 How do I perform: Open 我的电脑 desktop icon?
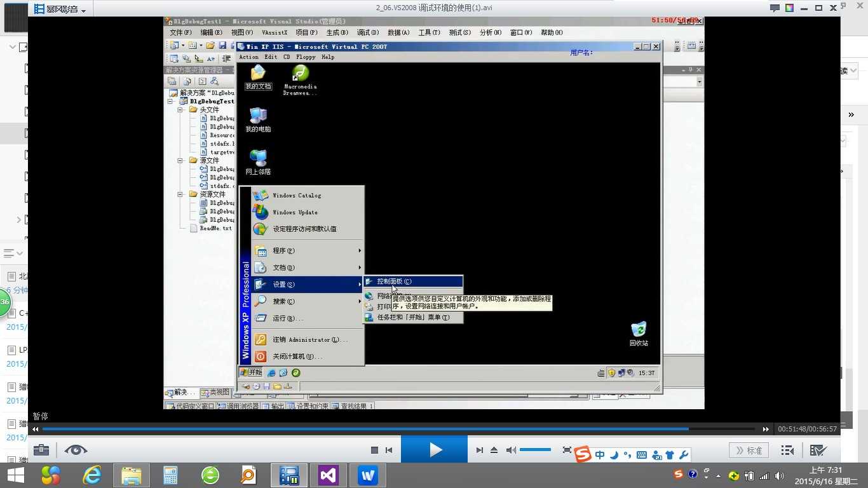tap(258, 120)
